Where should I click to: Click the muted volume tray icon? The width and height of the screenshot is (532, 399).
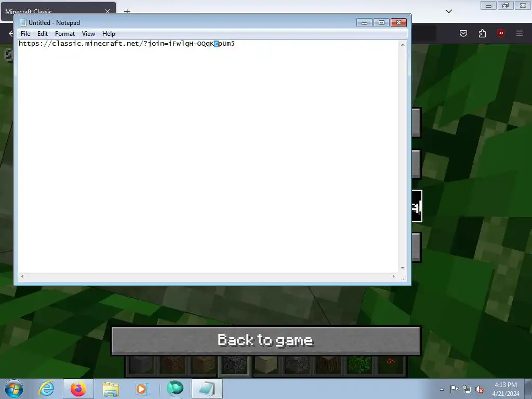pos(480,389)
